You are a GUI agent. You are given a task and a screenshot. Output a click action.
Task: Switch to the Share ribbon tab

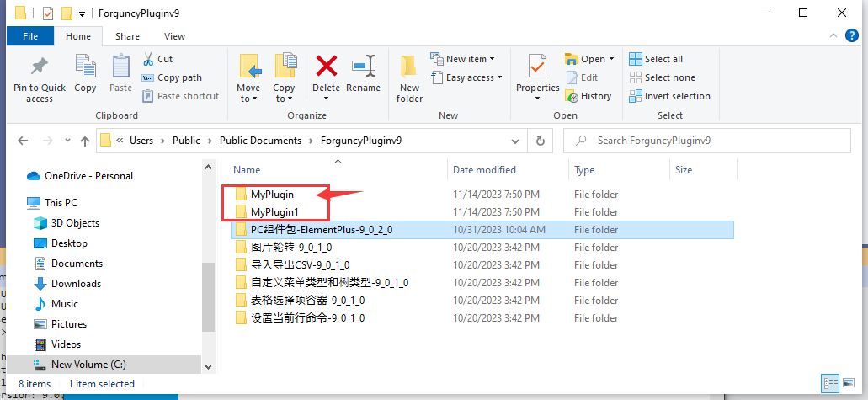(127, 36)
